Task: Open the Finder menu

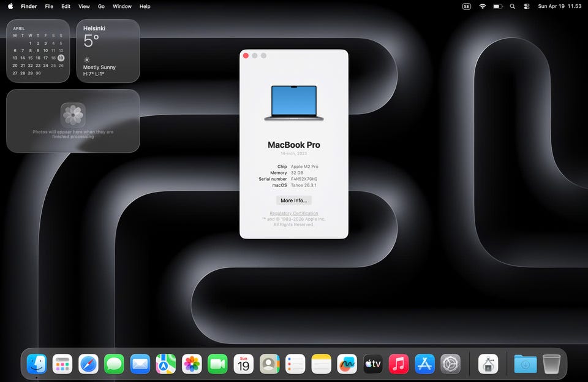Action: (29, 6)
